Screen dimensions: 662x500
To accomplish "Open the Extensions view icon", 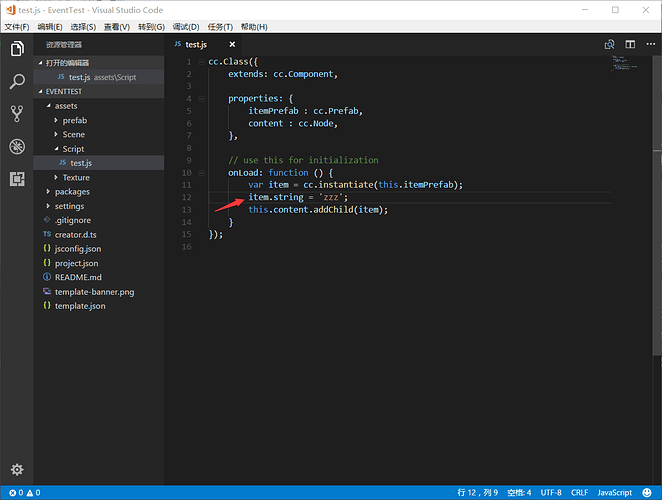I will [x=17, y=179].
